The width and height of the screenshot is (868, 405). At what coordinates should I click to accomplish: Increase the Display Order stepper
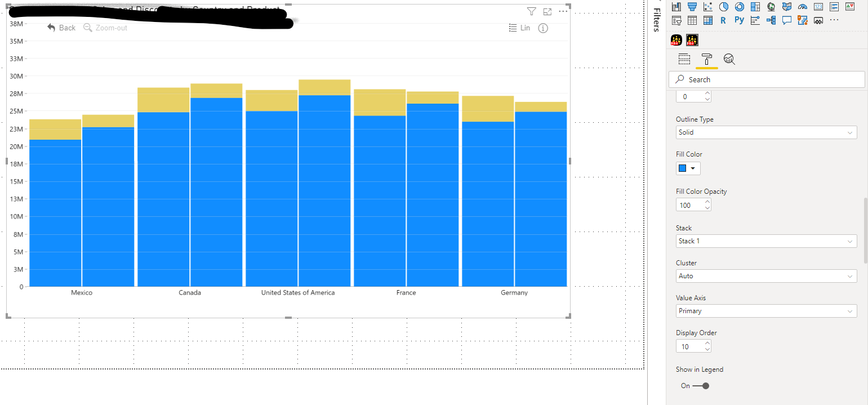(x=707, y=344)
